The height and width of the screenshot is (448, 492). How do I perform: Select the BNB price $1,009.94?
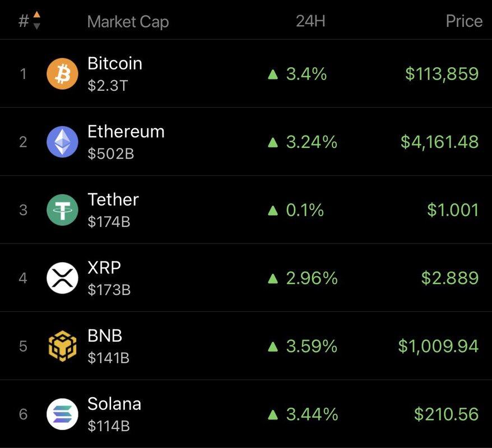pos(438,346)
